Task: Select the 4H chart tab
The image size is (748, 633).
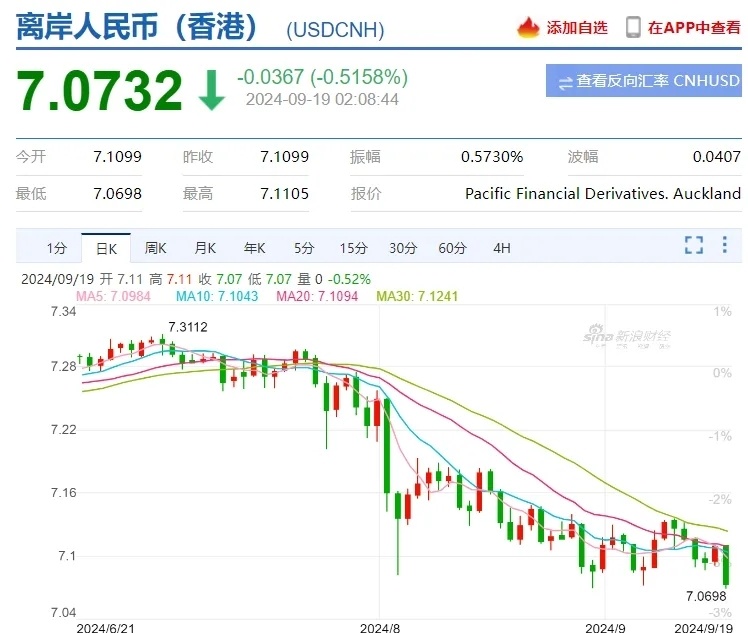Action: coord(502,248)
